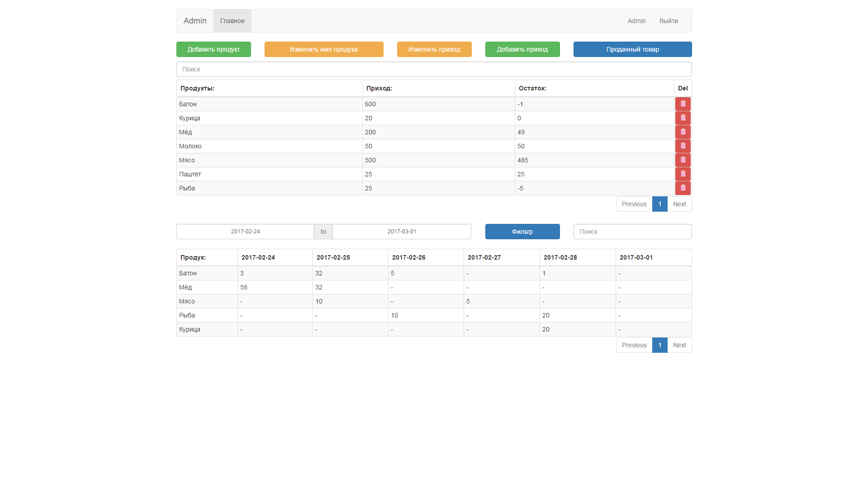Apply the date Фильтр button
This screenshot has height=488, width=868.
coord(522,232)
